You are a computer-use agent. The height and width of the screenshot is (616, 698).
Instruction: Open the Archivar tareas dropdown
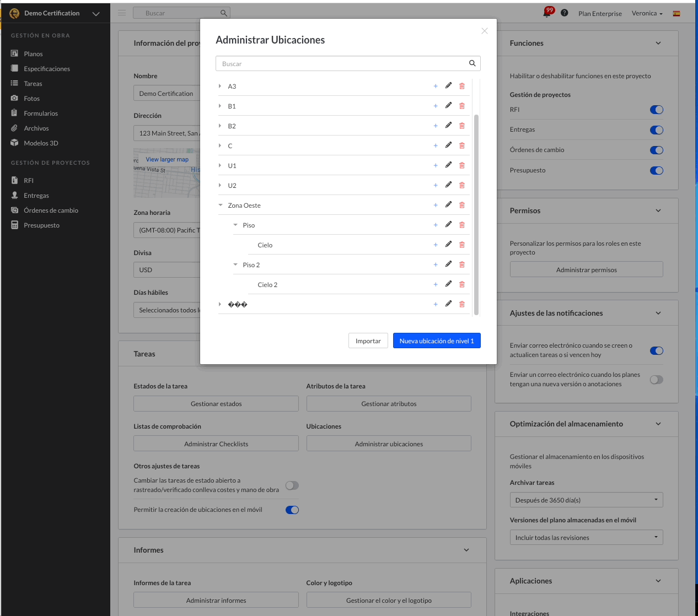586,500
